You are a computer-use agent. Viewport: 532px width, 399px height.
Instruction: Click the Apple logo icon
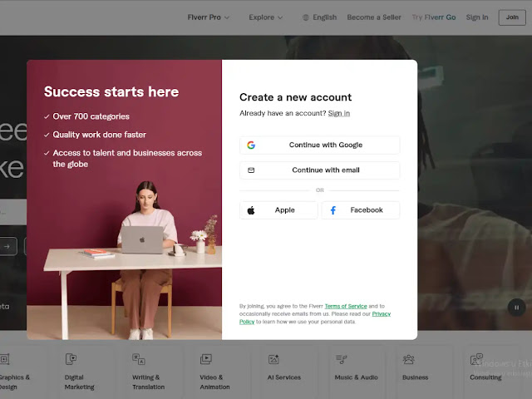251,210
